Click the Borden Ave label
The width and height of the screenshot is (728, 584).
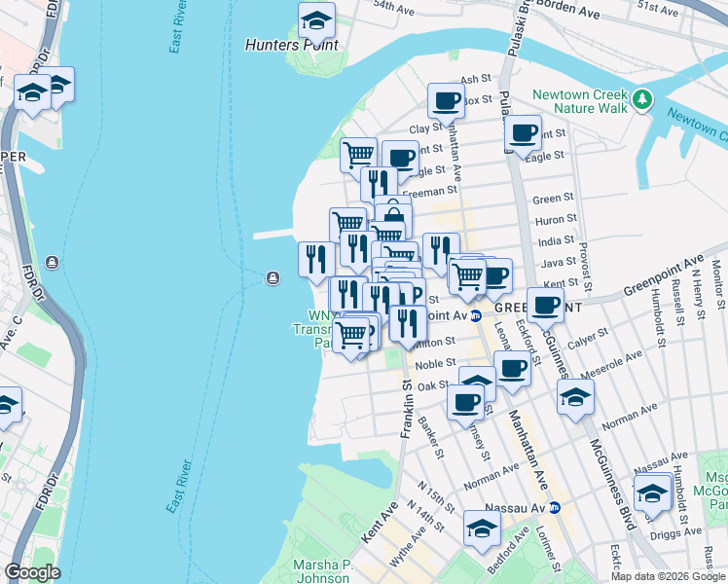[567, 10]
